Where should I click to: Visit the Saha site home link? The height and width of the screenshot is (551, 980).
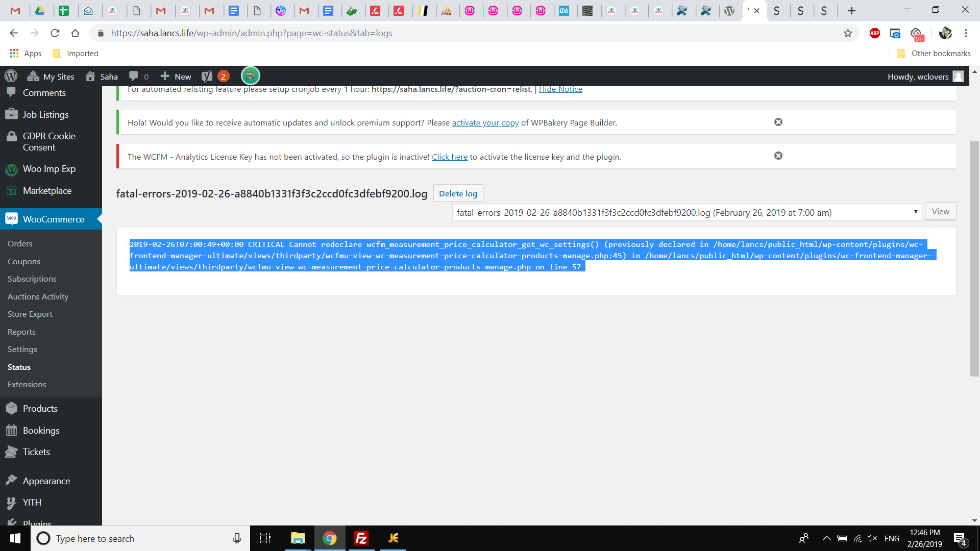(102, 77)
